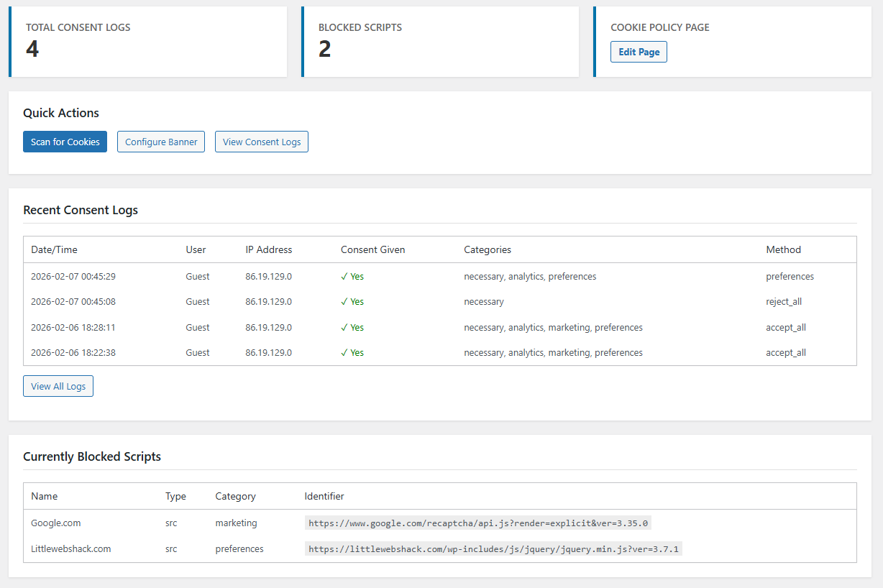Click the recaptcha api.js identifier URL
The height and width of the screenshot is (588, 883).
477,523
